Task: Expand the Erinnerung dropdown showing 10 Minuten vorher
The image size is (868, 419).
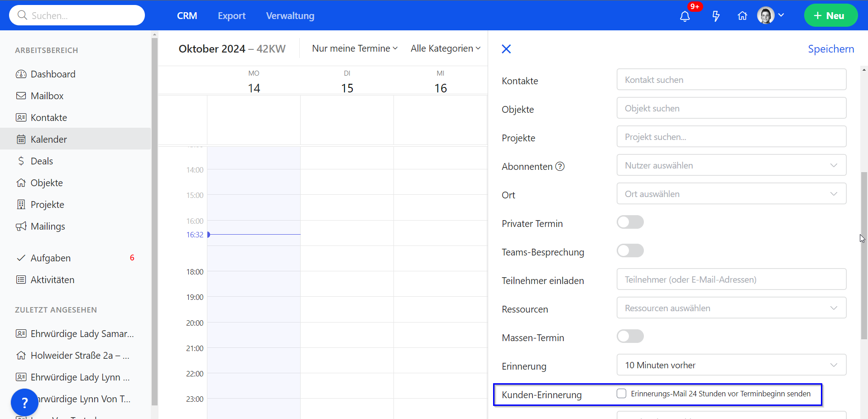Action: [x=731, y=365]
